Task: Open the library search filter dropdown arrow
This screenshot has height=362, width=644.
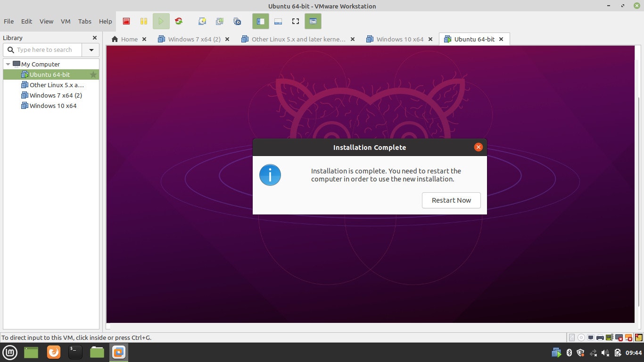Action: [x=91, y=49]
